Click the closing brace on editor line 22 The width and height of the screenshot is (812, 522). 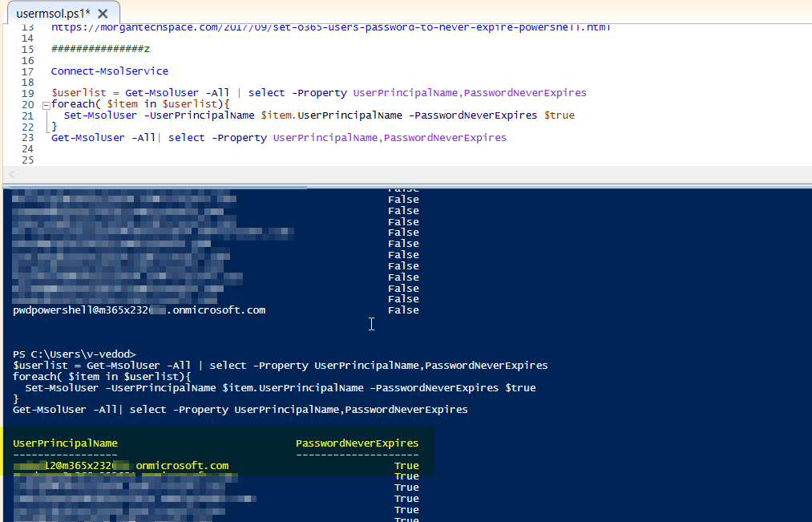click(x=55, y=127)
